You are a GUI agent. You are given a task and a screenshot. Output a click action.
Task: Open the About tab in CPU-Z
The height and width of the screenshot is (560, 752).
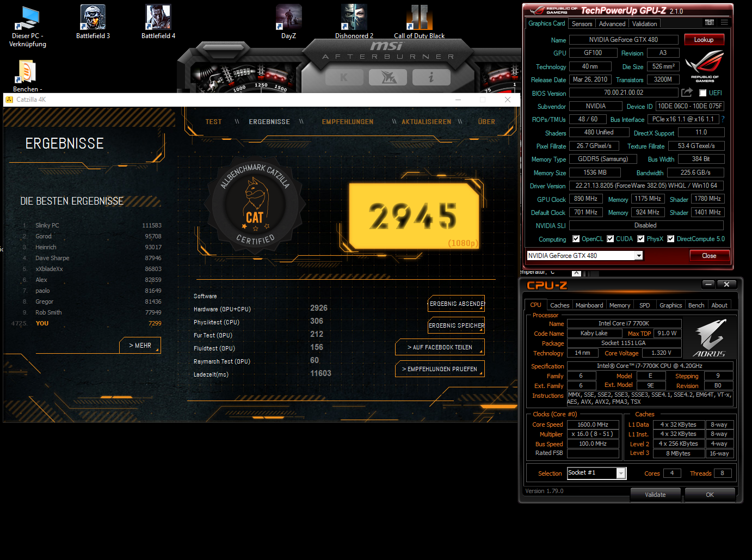(719, 305)
